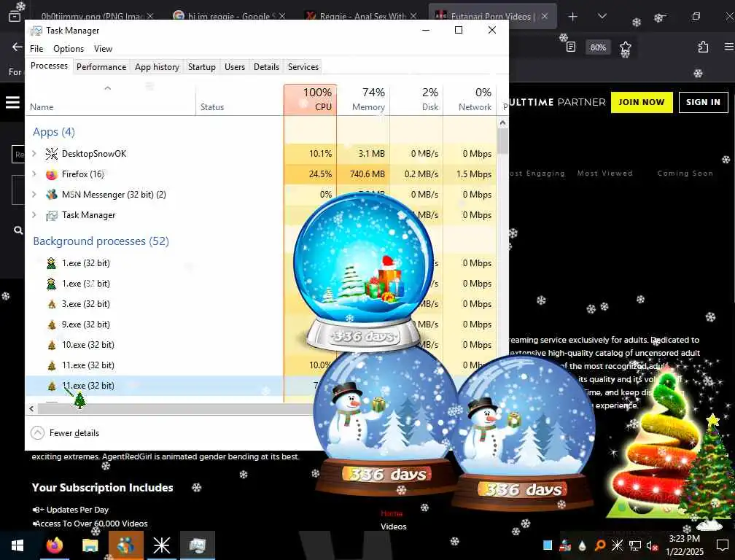Image resolution: width=735 pixels, height=560 pixels.
Task: Select the 11.exe row showing 10.0% CPU
Action: click(155, 365)
